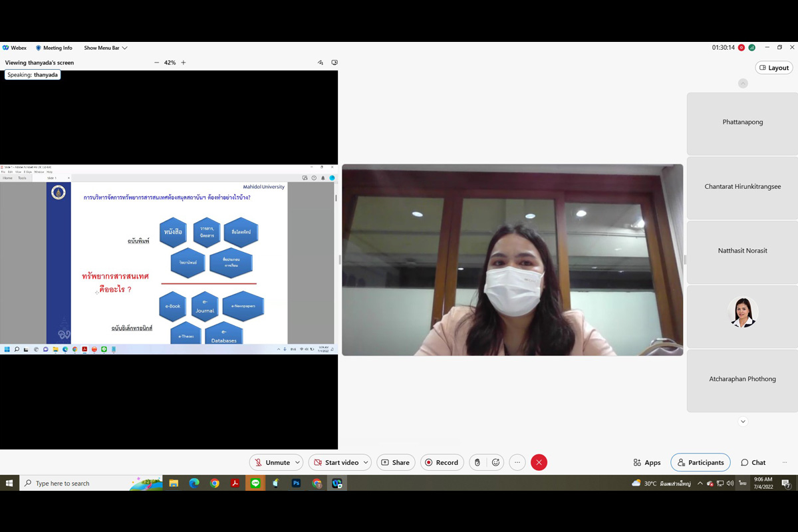Leave meeting with the red X button
Viewport: 798px width, 532px height.
pos(539,462)
